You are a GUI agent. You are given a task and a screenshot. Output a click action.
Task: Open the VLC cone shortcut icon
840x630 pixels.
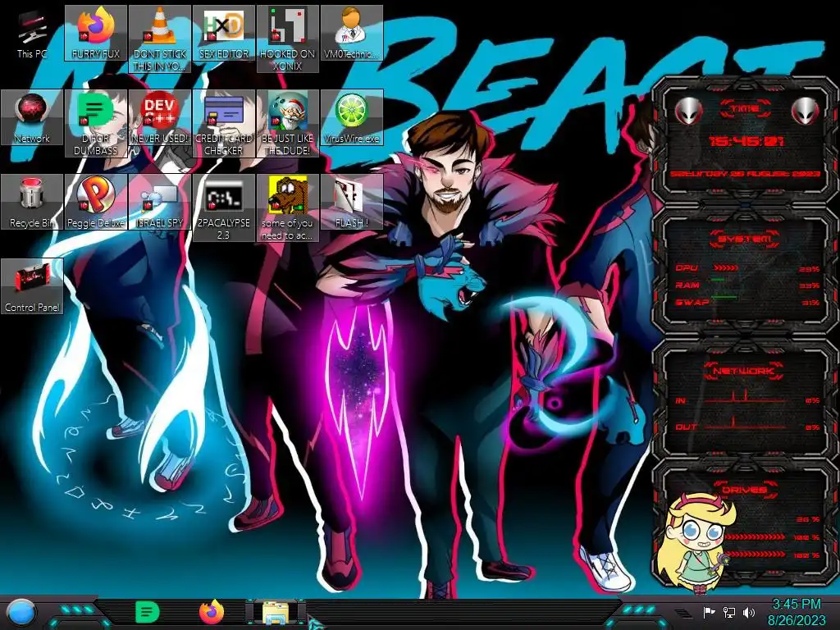click(160, 39)
